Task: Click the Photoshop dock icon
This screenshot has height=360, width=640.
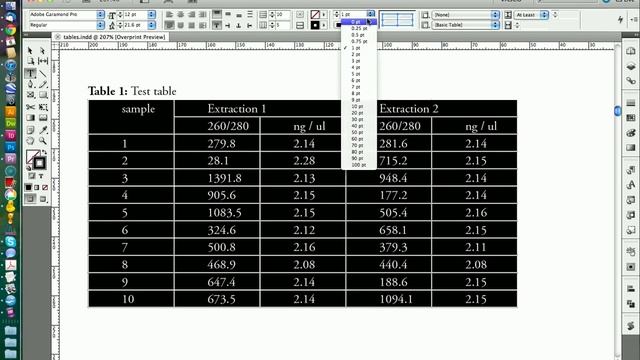Action: pos(10,147)
